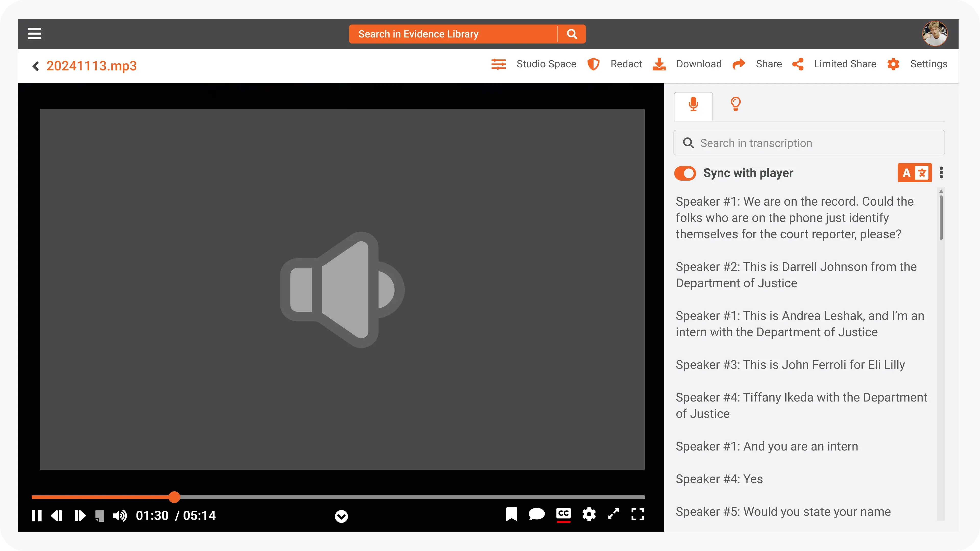Mute the player volume speaker
980x551 pixels.
click(119, 516)
